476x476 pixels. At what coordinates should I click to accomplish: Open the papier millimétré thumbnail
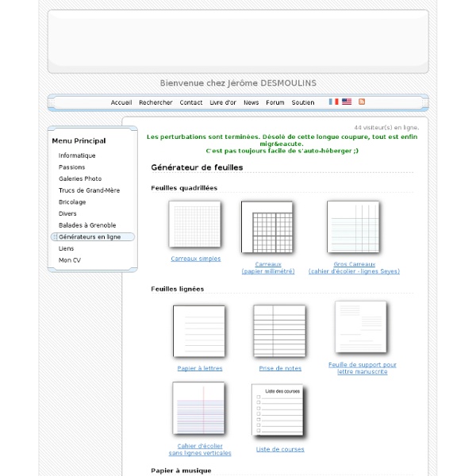pyautogui.click(x=267, y=227)
